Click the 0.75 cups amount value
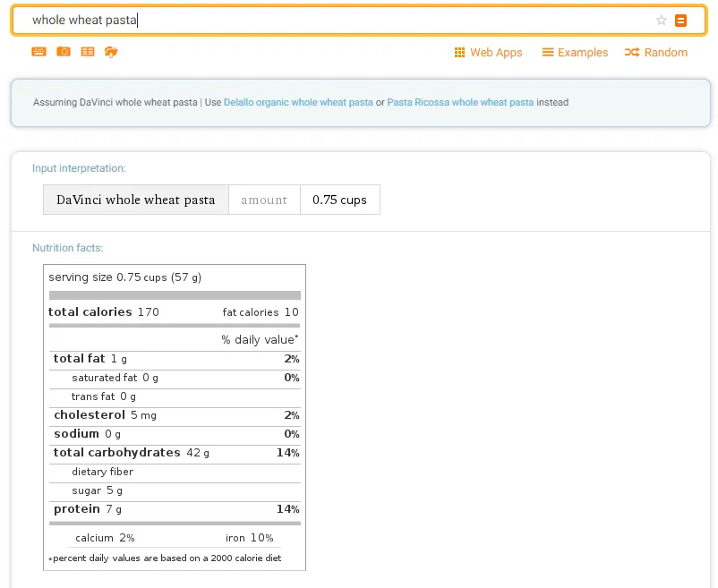Screen dimensions: 718x588 pyautogui.click(x=340, y=200)
